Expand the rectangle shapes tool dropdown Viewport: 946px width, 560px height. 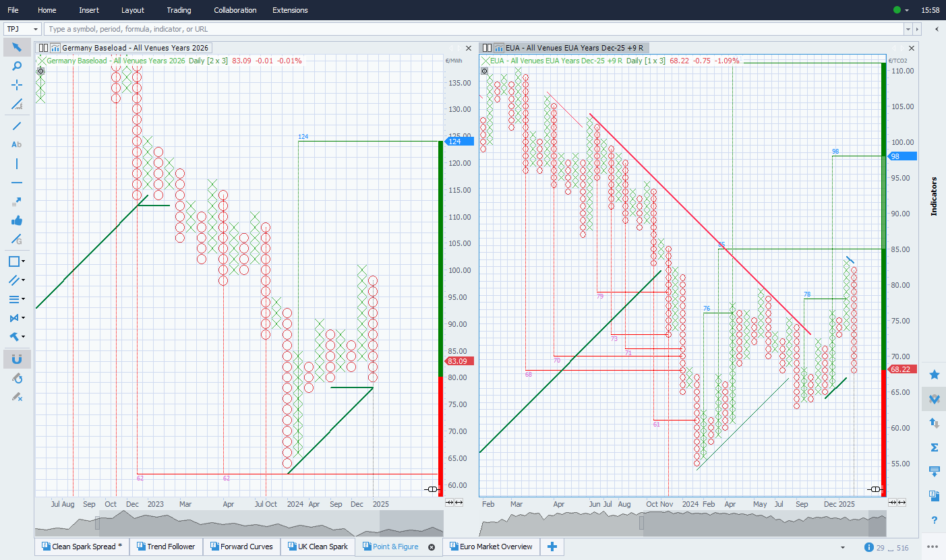tap(24, 261)
